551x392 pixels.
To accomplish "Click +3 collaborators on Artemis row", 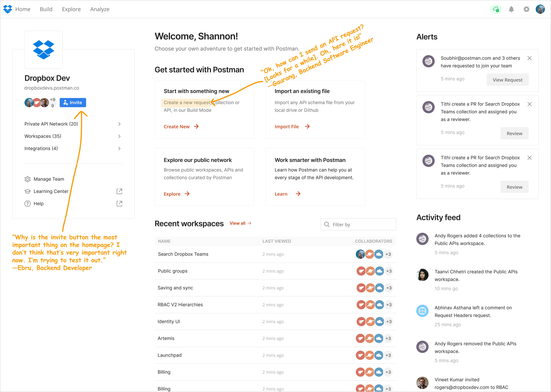I will coord(388,338).
